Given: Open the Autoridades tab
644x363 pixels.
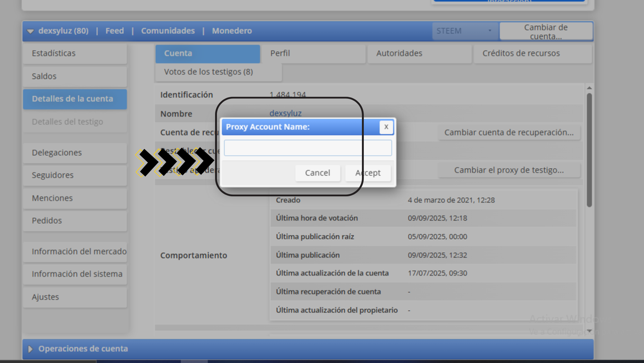Looking at the screenshot, I should point(419,53).
